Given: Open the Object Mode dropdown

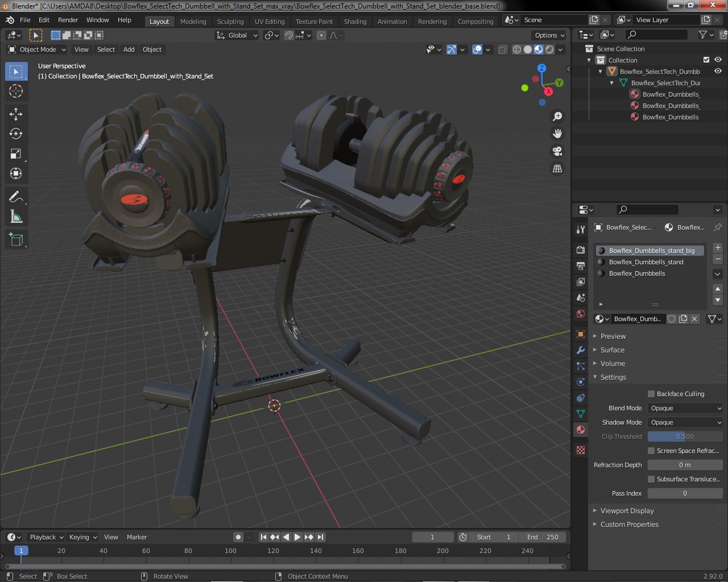Looking at the screenshot, I should click(x=37, y=49).
